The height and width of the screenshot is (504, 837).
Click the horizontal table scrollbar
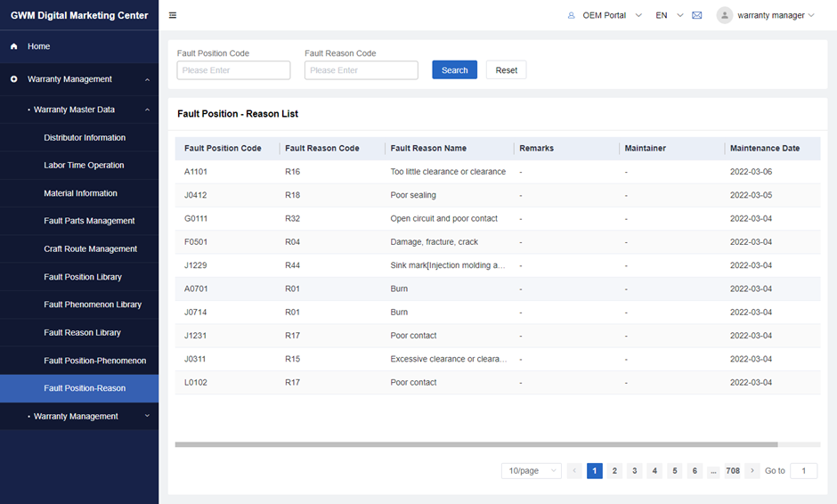click(x=476, y=444)
